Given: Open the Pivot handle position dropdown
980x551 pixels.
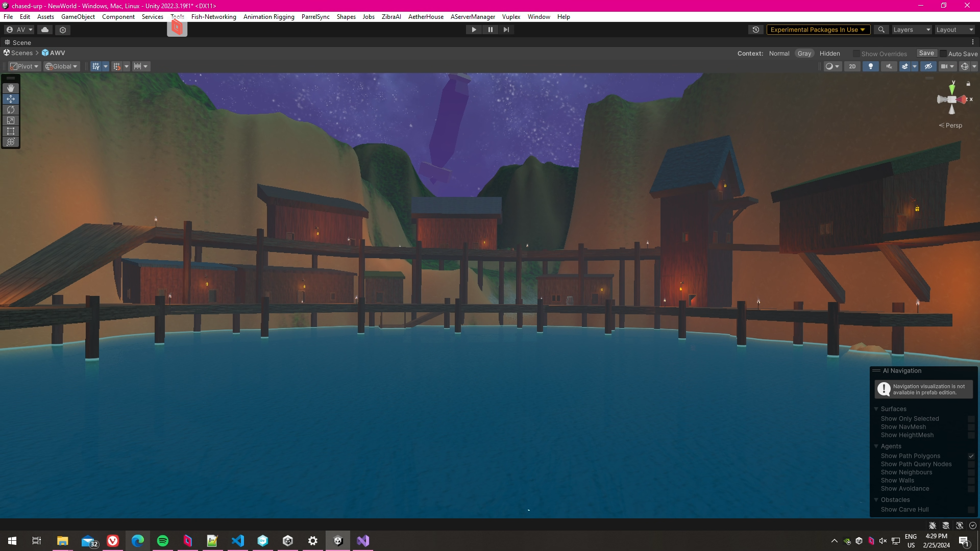Looking at the screenshot, I should tap(24, 66).
